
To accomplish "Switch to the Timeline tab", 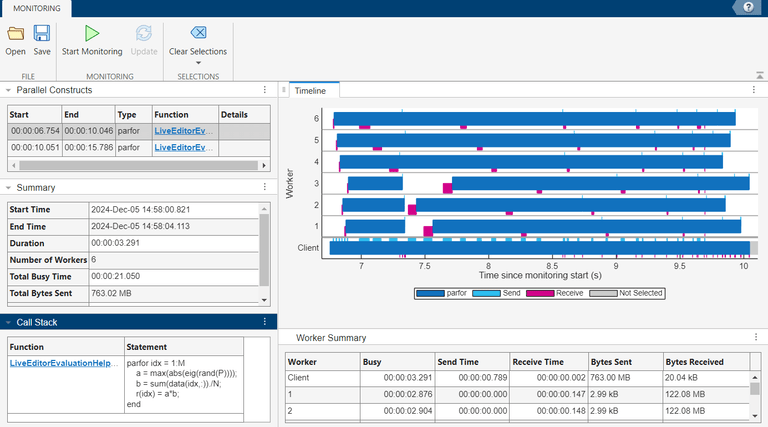I will [x=309, y=91].
